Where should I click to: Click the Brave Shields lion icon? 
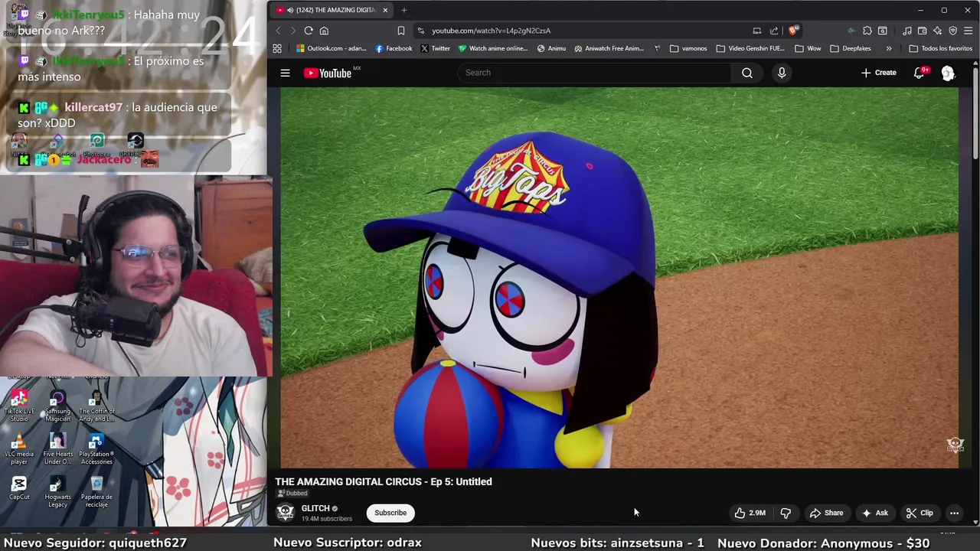pyautogui.click(x=793, y=31)
